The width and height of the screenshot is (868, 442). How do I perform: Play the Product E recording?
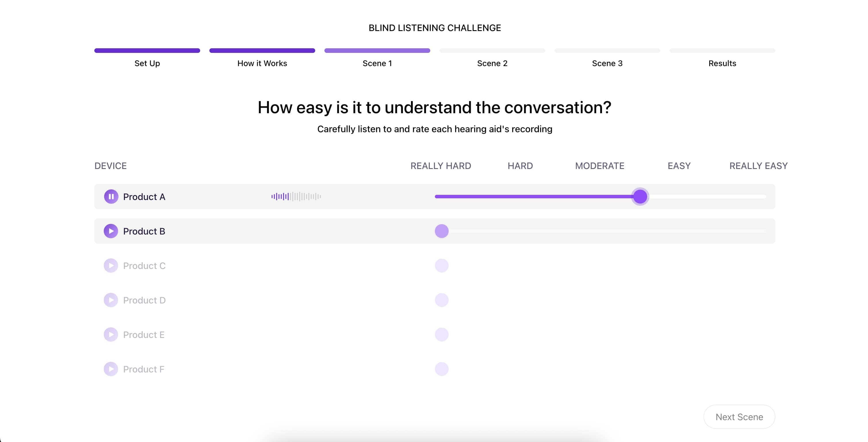click(111, 335)
